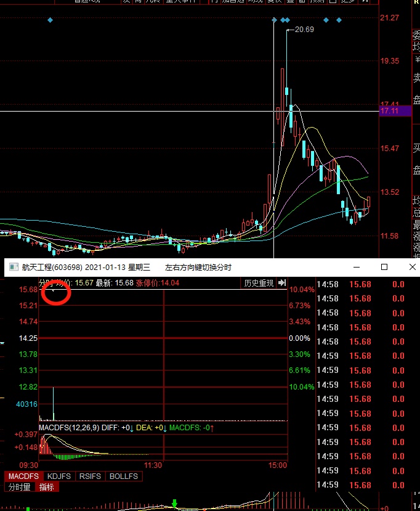420x511 pixels.
Task: Click the 11.58 price axis label
Action: point(390,236)
